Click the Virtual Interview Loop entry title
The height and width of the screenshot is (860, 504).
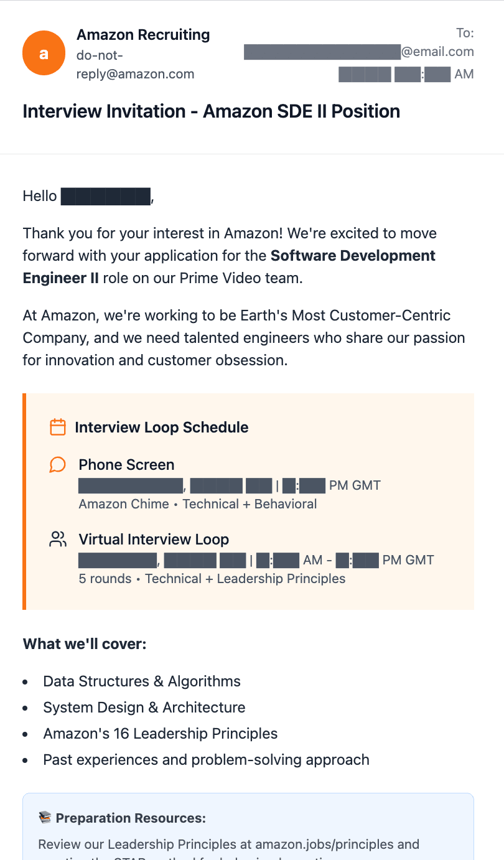(154, 540)
